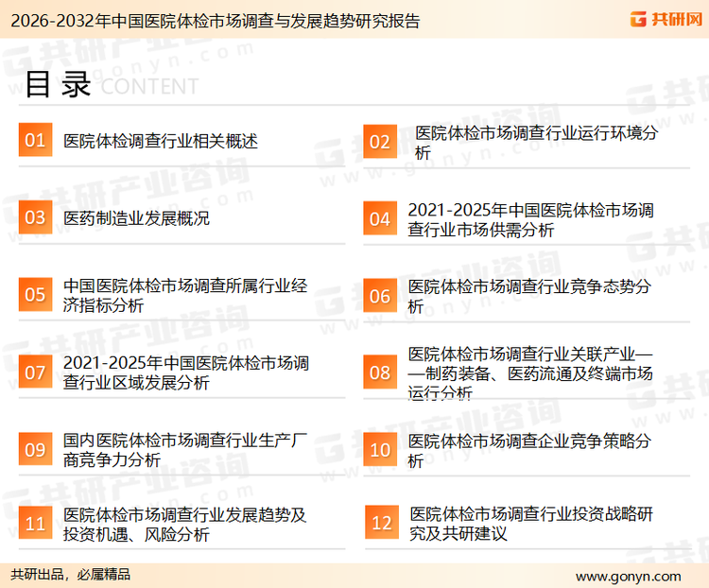The image size is (709, 588).
Task: Select chapter 医院体检市场调查企业竞争策略分析
Action: tap(529, 451)
